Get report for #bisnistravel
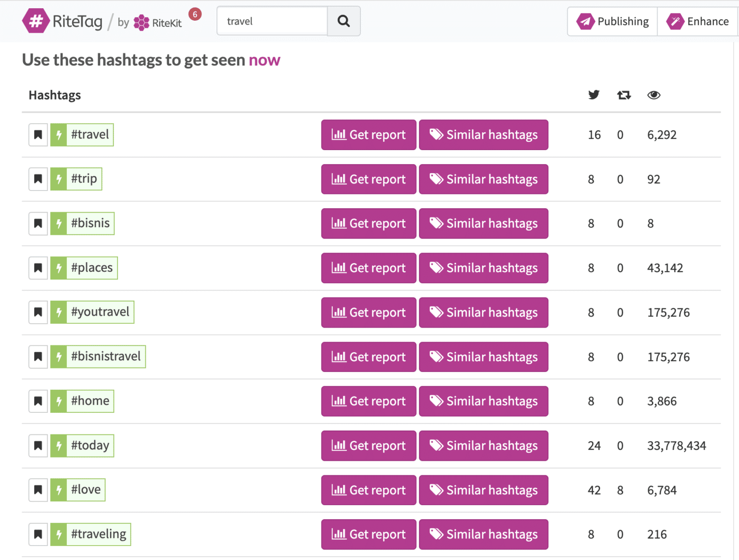The height and width of the screenshot is (560, 739). tap(369, 357)
